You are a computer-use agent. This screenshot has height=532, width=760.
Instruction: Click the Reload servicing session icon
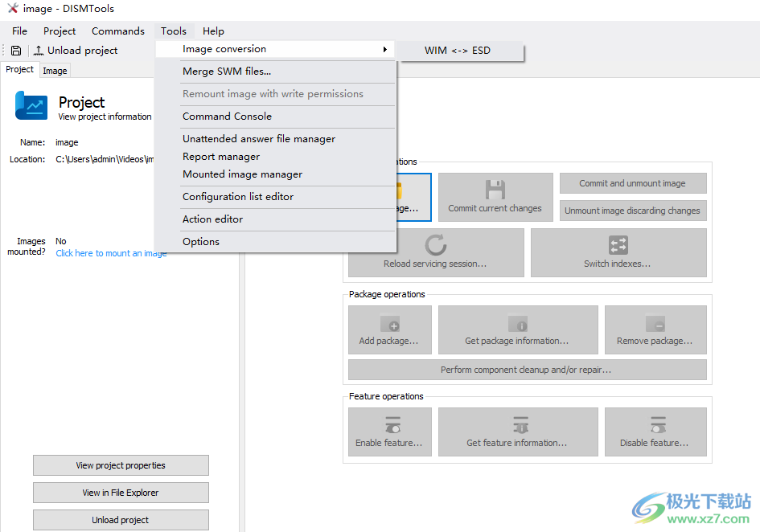tap(436, 244)
